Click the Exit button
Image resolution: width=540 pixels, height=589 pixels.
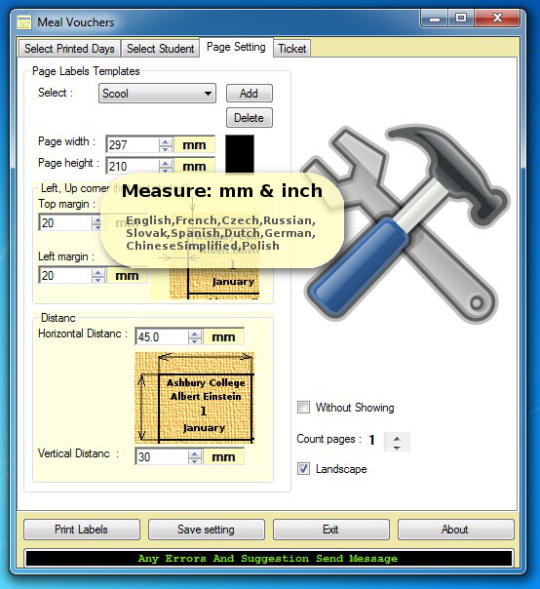pos(331,529)
